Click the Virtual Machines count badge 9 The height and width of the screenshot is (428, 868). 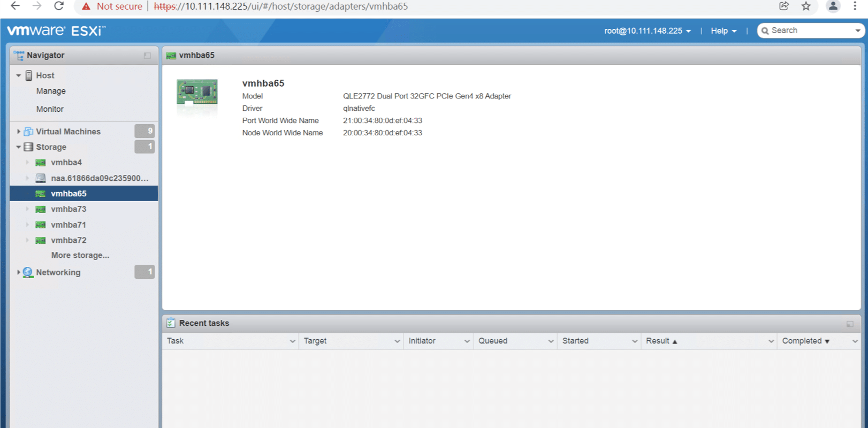click(144, 131)
